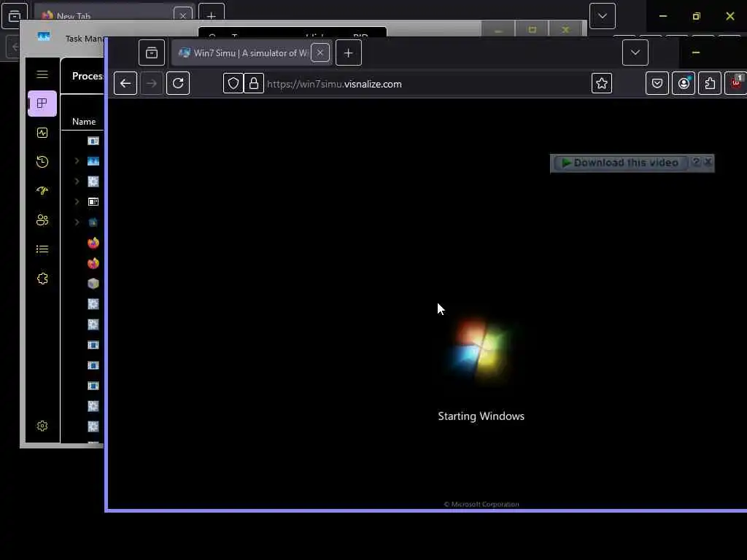This screenshot has height=560, width=747.
Task: Click the Task Manager window title
Action: 85,39
